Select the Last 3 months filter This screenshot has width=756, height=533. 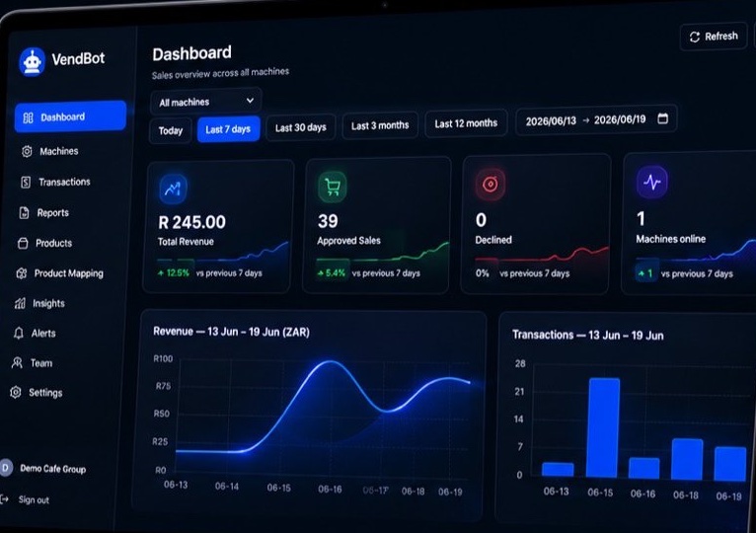pos(380,126)
